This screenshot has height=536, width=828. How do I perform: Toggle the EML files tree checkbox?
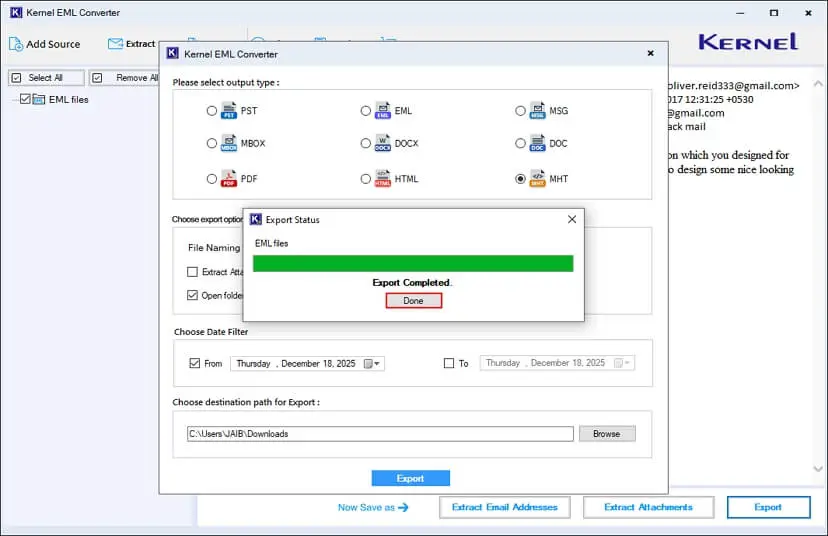[x=25, y=99]
